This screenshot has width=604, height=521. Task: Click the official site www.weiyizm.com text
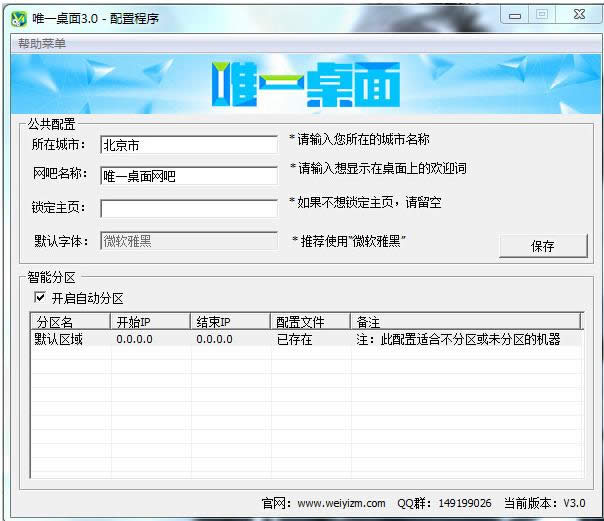pyautogui.click(x=341, y=503)
